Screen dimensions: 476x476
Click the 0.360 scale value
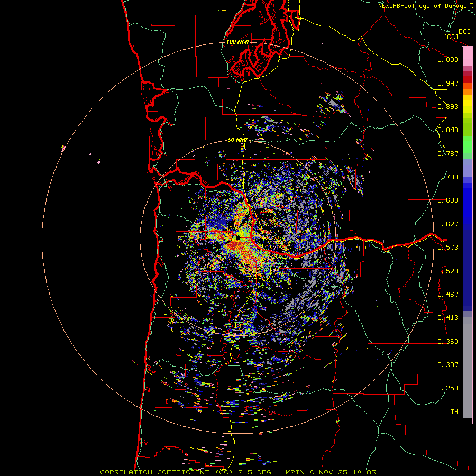coord(448,342)
